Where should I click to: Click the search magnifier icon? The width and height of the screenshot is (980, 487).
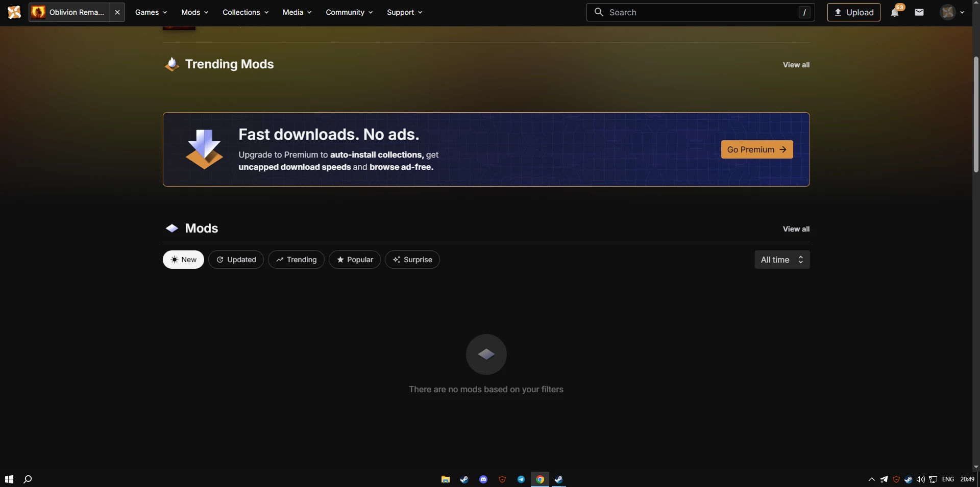[599, 12]
